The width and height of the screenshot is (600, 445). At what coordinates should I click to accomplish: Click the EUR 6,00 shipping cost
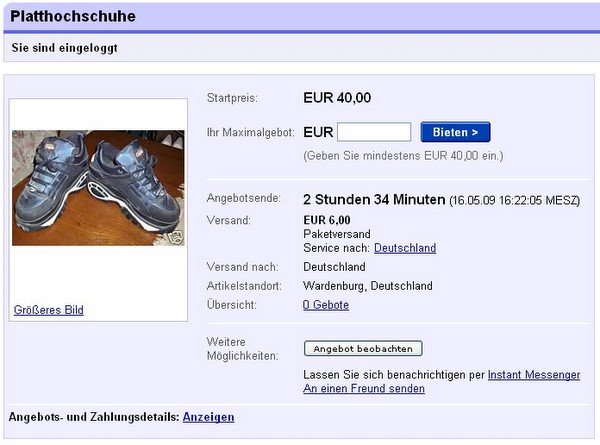326,219
